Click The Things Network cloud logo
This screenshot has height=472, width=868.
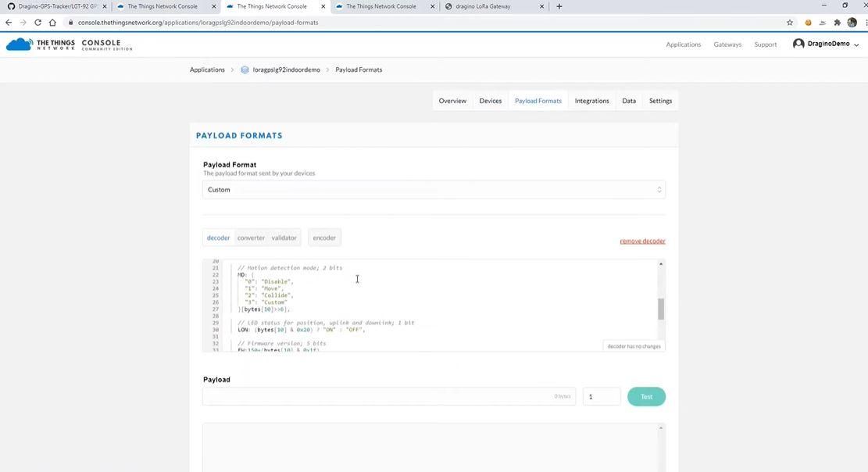point(20,45)
